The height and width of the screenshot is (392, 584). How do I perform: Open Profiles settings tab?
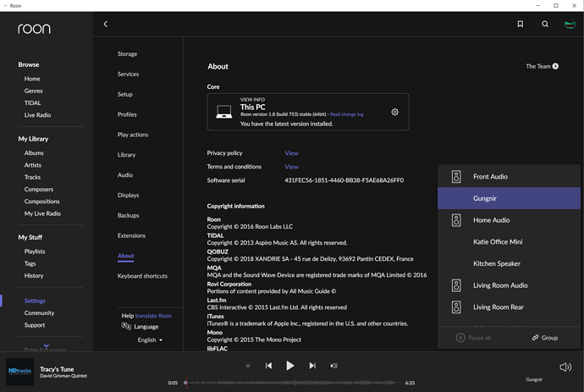click(127, 114)
